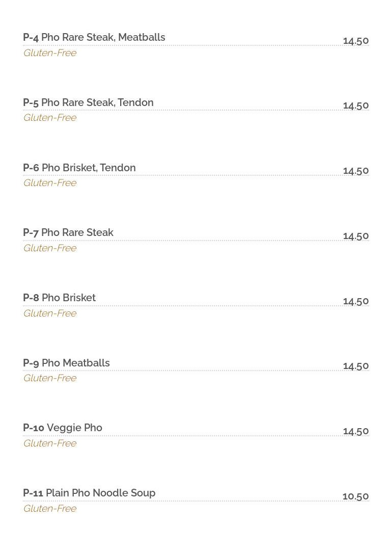Open the P-10 Veggie Pho item
Screen dimensions: 392x553
[x=63, y=428]
